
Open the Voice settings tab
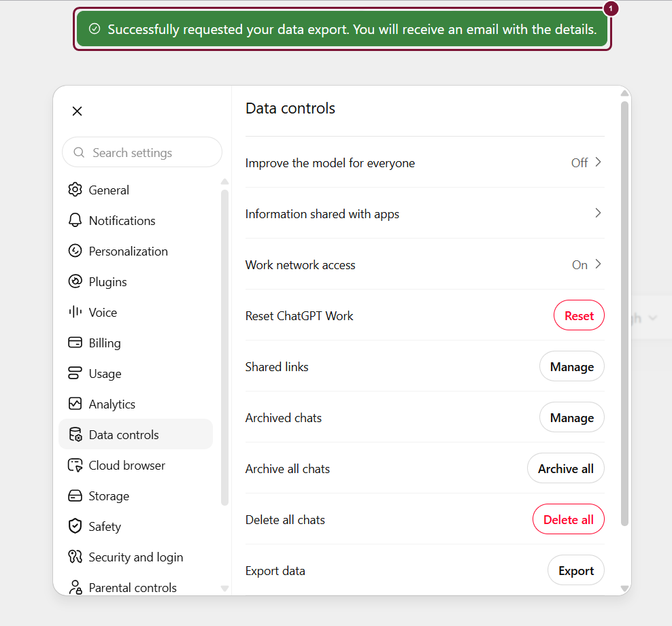pyautogui.click(x=135, y=312)
